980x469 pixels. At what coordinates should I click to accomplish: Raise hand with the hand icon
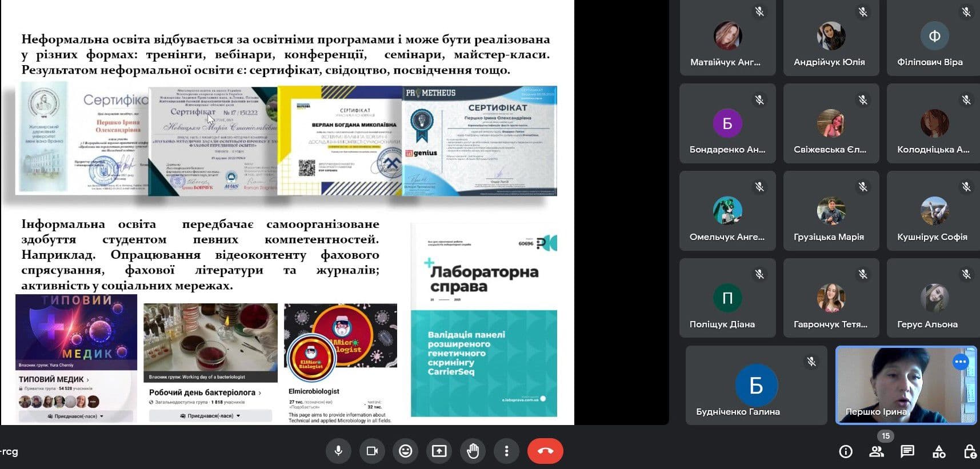[473, 451]
